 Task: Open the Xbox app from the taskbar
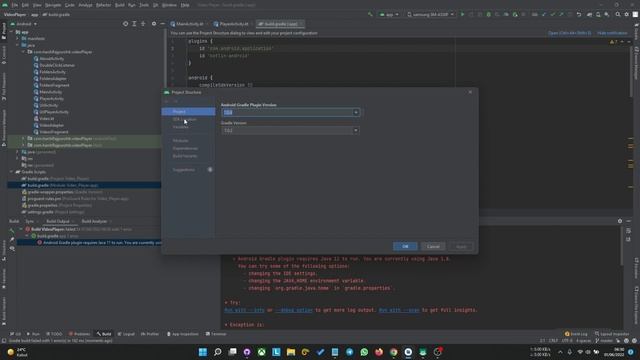point(262,352)
